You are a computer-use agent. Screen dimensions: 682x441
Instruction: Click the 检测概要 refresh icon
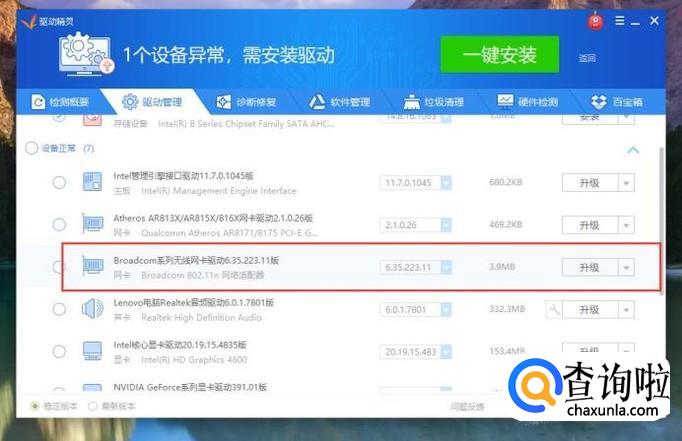coord(38,102)
